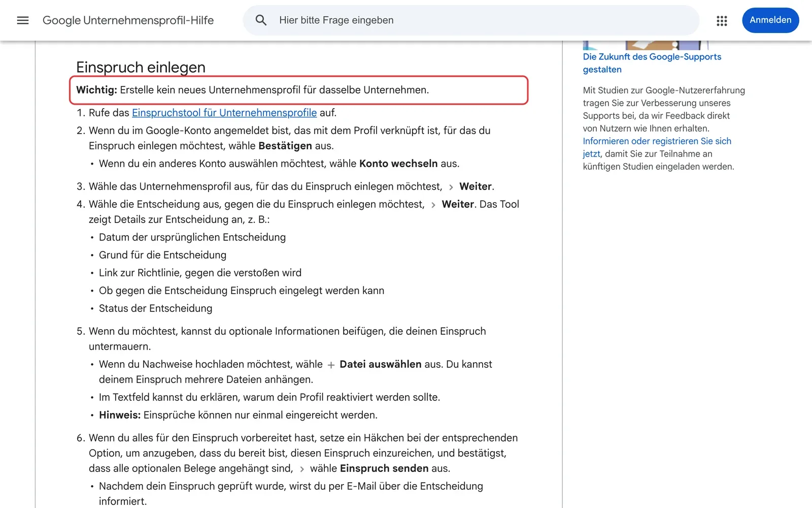Click the bold 'Hinweis:' note line
This screenshot has height=508, width=812.
tap(238, 415)
